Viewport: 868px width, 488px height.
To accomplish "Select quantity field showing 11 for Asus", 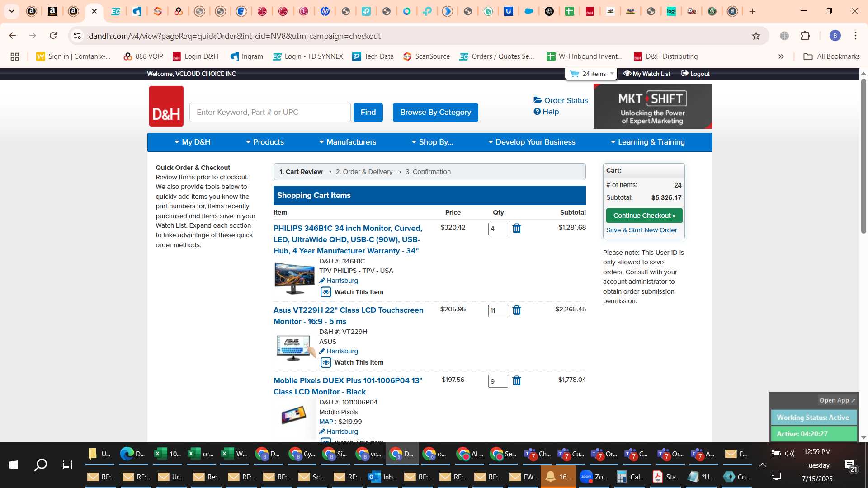I will pyautogui.click(x=498, y=311).
